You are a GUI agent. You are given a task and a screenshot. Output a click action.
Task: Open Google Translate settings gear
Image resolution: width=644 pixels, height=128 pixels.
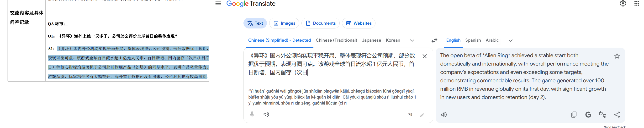(623, 4)
